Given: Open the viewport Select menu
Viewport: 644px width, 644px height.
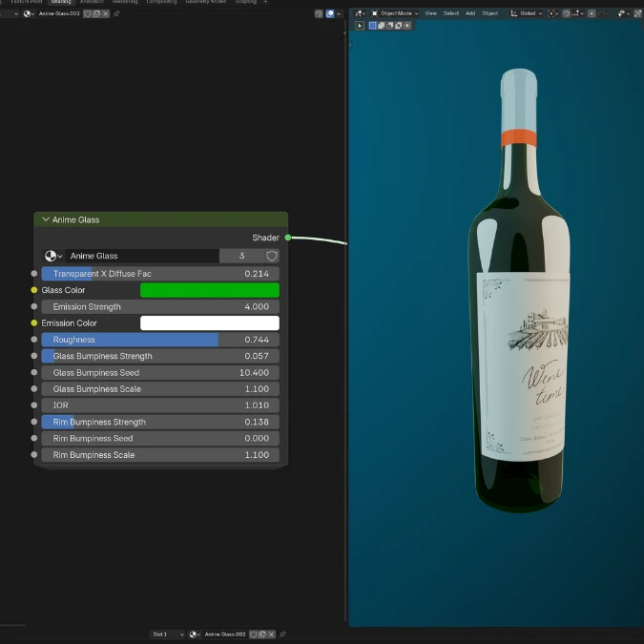Looking at the screenshot, I should tap(451, 13).
